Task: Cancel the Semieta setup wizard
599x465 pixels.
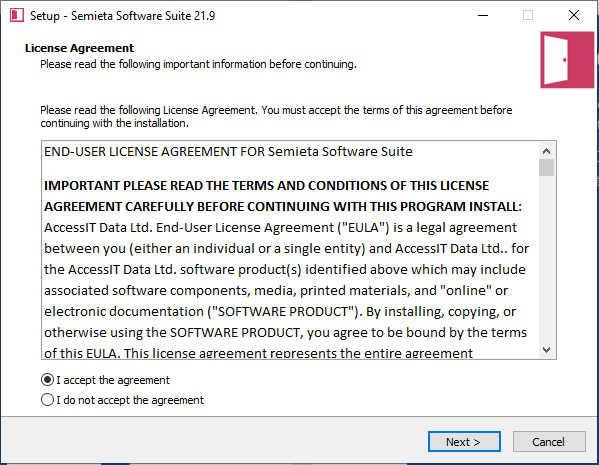Action: coord(549,442)
